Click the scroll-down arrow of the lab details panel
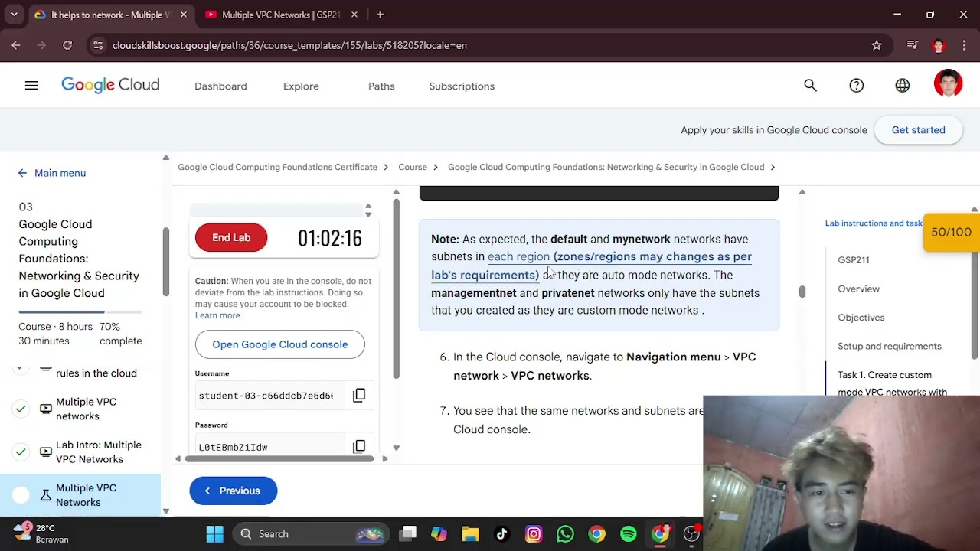Viewport: 980px width, 551px height. tap(396, 448)
